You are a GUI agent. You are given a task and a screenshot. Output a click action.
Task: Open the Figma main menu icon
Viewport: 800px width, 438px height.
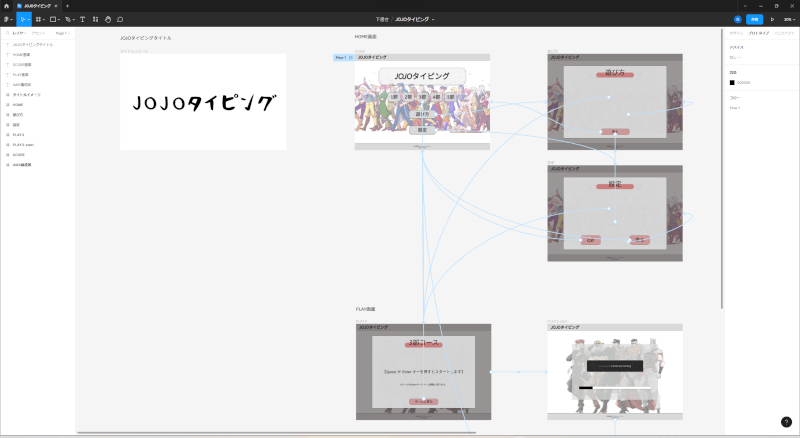click(6, 19)
